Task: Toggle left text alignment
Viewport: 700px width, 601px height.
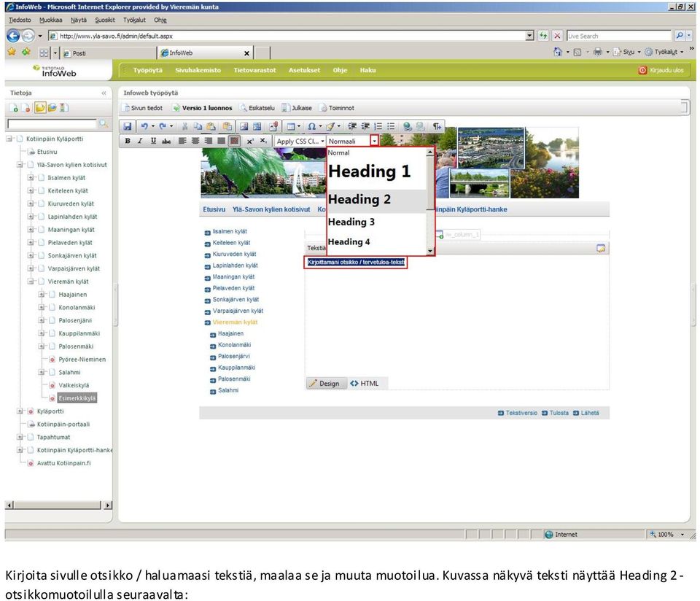Action: (182, 141)
